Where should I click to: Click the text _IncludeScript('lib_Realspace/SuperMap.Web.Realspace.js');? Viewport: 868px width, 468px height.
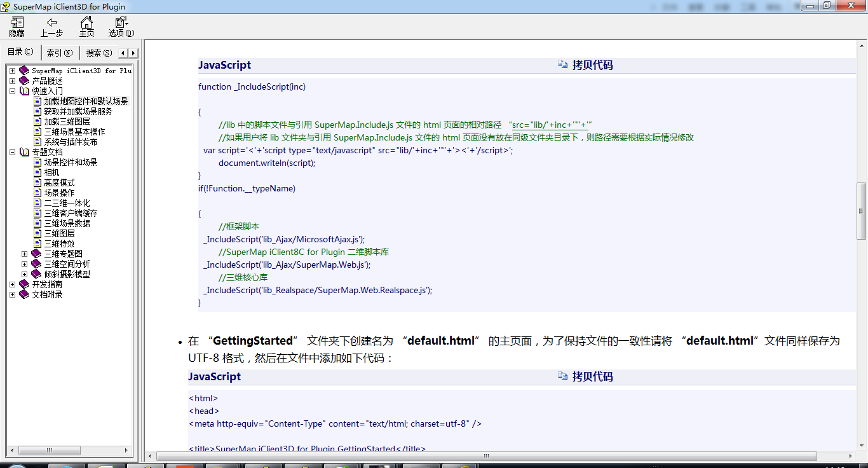tap(318, 290)
